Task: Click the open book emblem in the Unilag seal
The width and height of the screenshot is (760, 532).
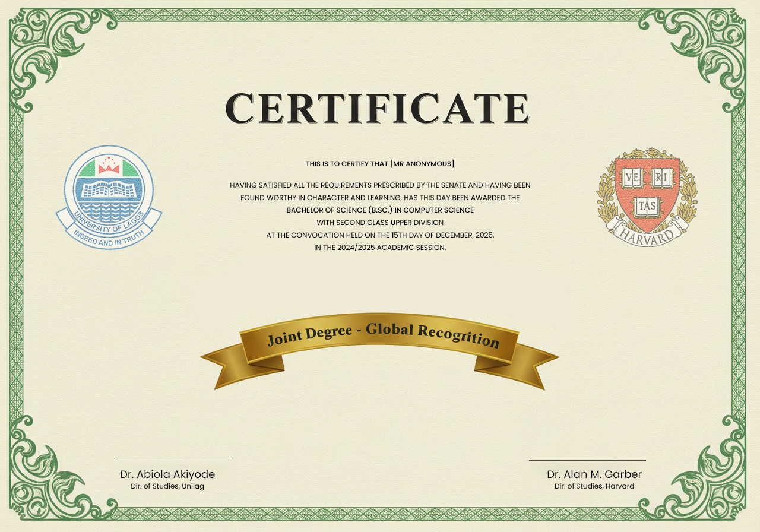Action: pos(109,189)
